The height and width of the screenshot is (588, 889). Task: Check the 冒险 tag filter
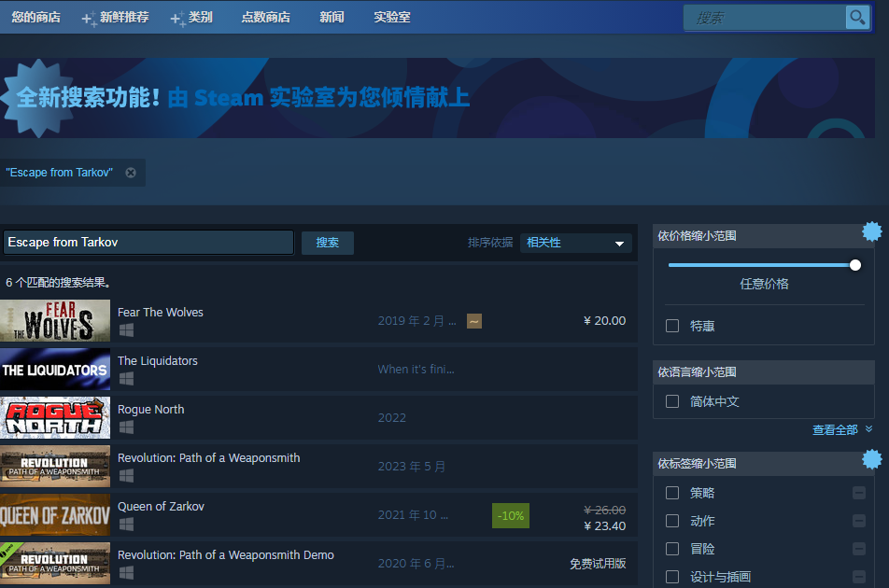pos(672,549)
